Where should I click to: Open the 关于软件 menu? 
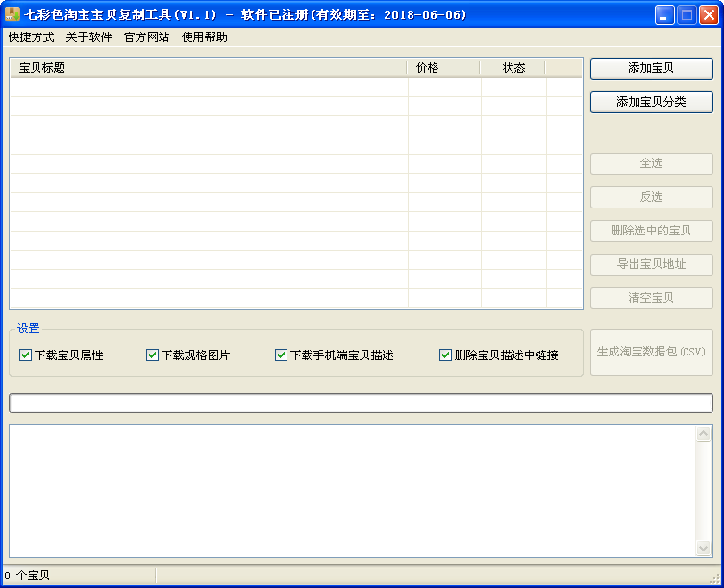pos(88,37)
